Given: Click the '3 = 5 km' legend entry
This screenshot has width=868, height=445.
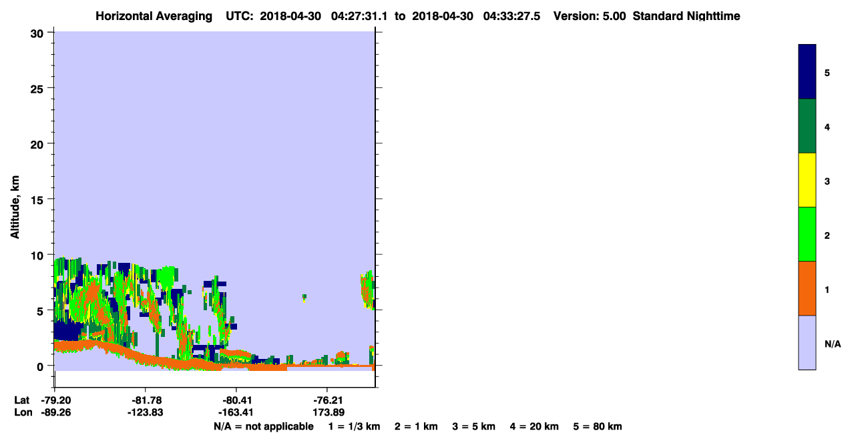Looking at the screenshot, I should tap(474, 426).
